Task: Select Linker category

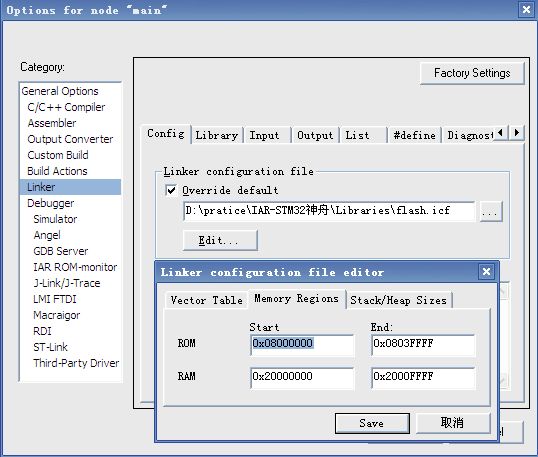Action: coord(70,187)
